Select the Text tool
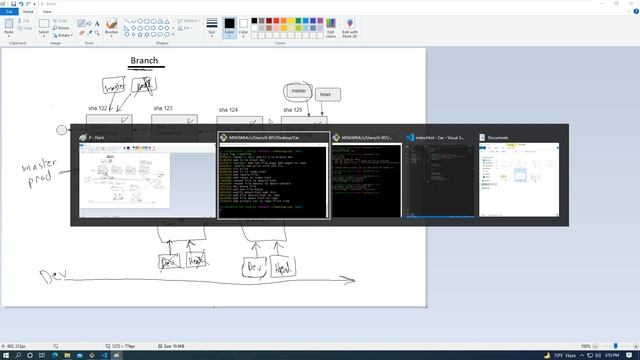This screenshot has height=360, width=640. [x=97, y=24]
